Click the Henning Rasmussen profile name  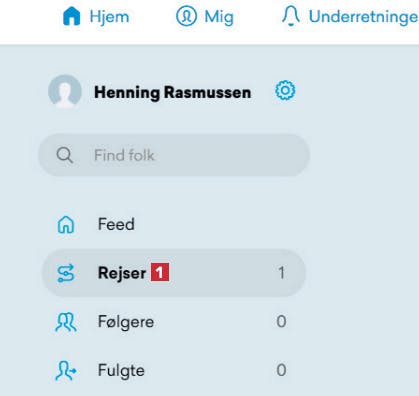[x=173, y=93]
